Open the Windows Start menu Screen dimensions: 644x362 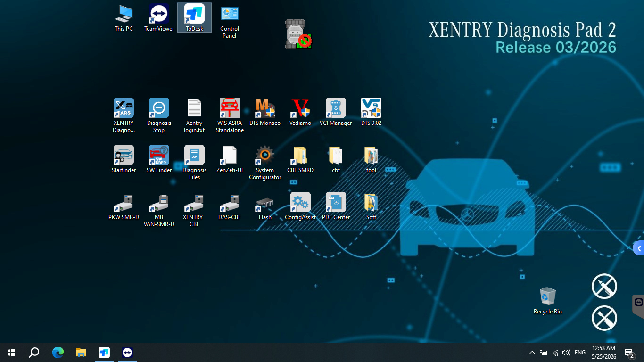click(x=11, y=353)
